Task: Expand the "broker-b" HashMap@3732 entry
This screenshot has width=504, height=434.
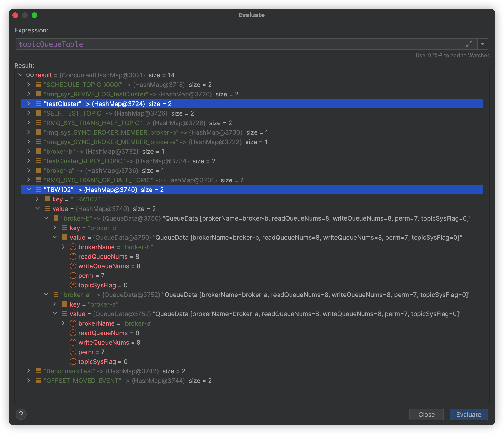Action: pyautogui.click(x=29, y=151)
